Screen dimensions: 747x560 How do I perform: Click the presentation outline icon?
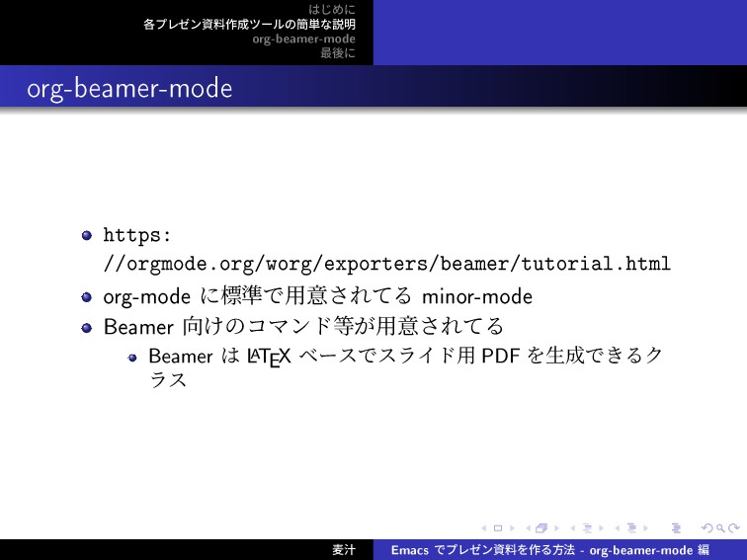pos(676,528)
